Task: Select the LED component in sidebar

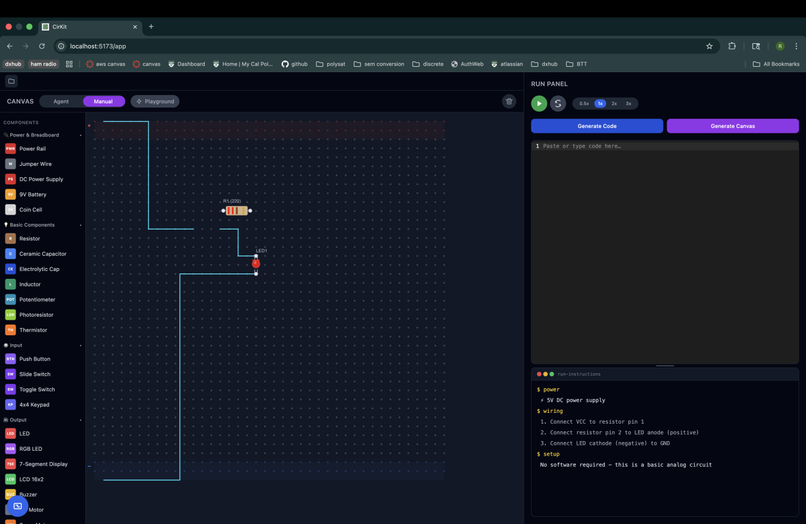Action: point(24,433)
